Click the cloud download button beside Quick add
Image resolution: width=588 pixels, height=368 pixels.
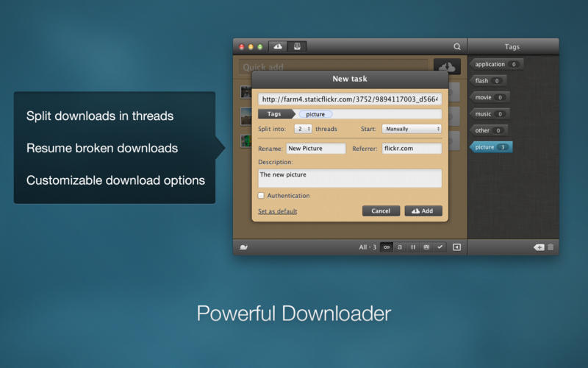point(447,67)
